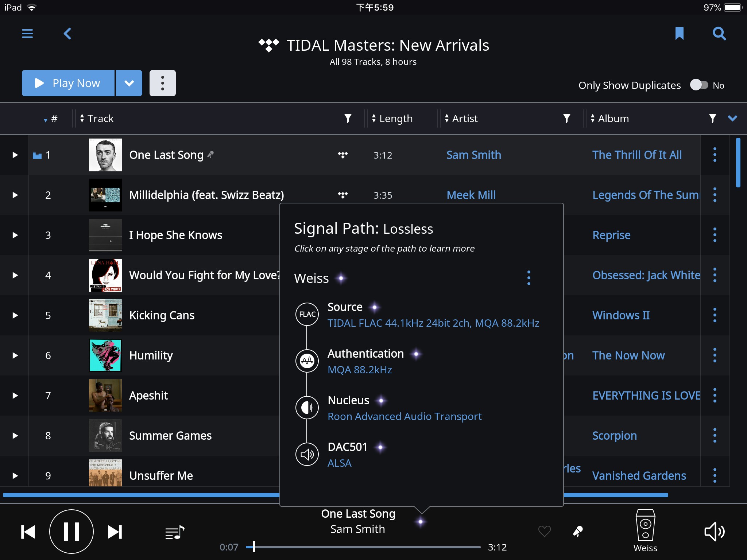
Task: Expand the Play Now dropdown arrow
Action: [129, 83]
